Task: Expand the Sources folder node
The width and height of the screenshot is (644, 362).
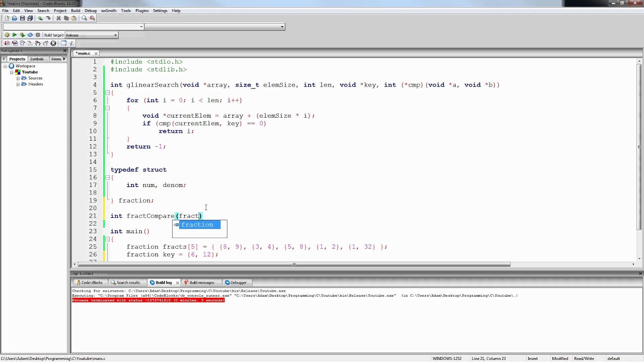Action: pyautogui.click(x=18, y=78)
